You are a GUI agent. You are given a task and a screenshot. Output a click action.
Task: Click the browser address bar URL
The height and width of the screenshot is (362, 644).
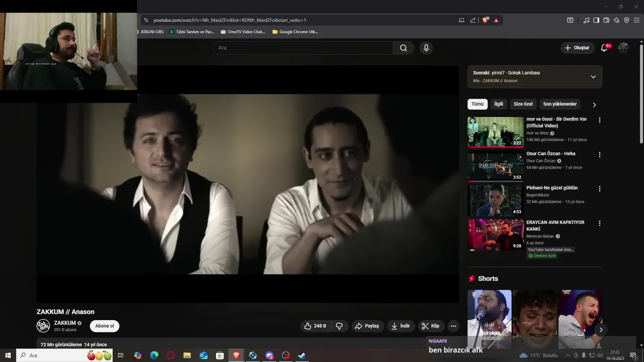230,20
